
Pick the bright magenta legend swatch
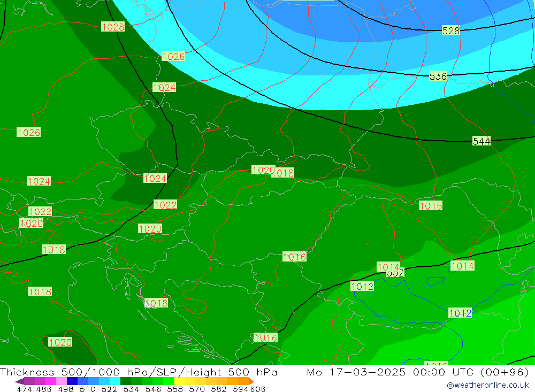[x=51, y=381]
